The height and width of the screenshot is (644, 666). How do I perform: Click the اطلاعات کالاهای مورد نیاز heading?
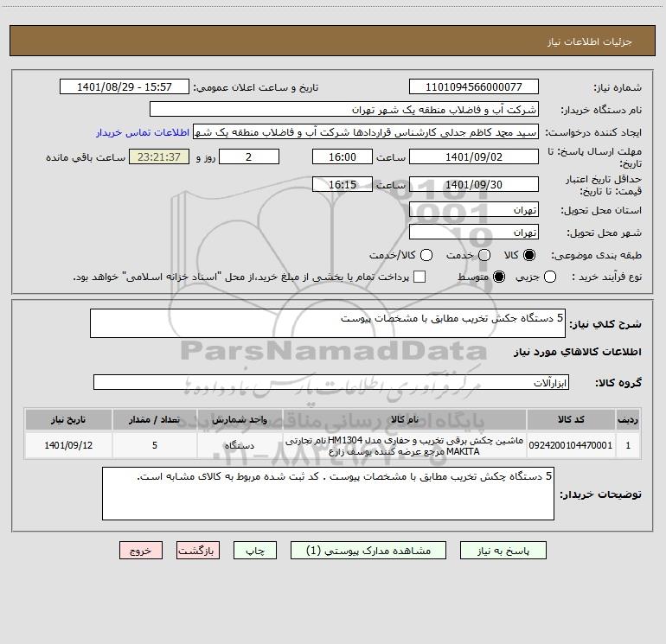(x=577, y=352)
